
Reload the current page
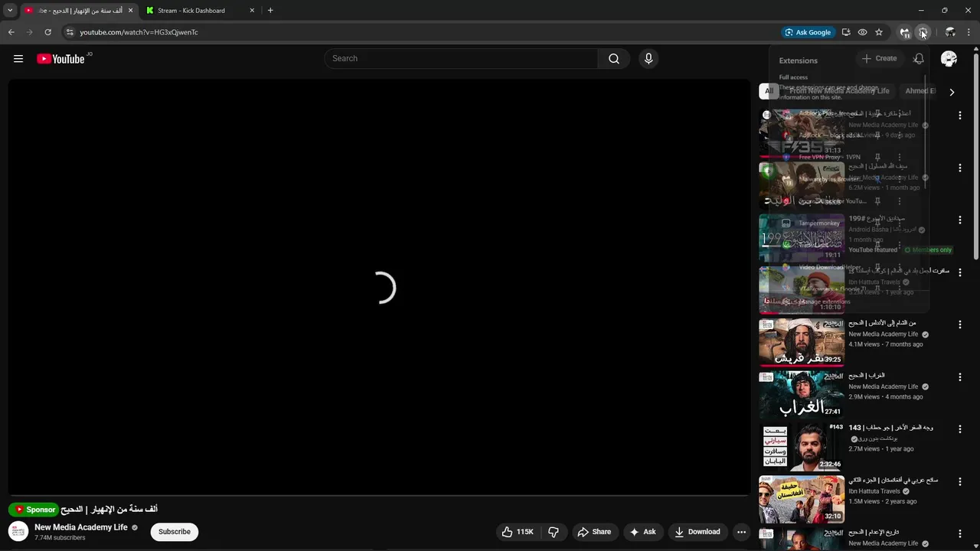click(47, 32)
